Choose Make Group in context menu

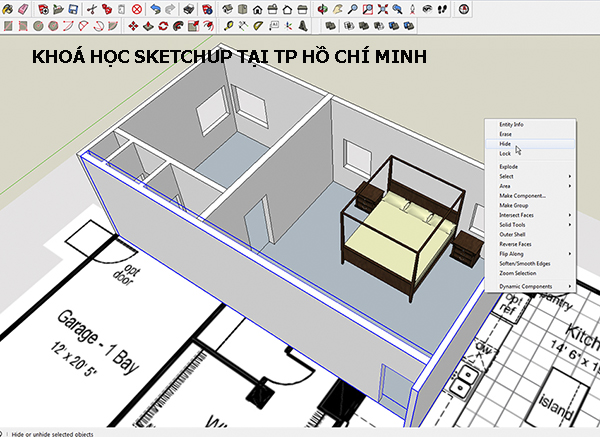530,205
